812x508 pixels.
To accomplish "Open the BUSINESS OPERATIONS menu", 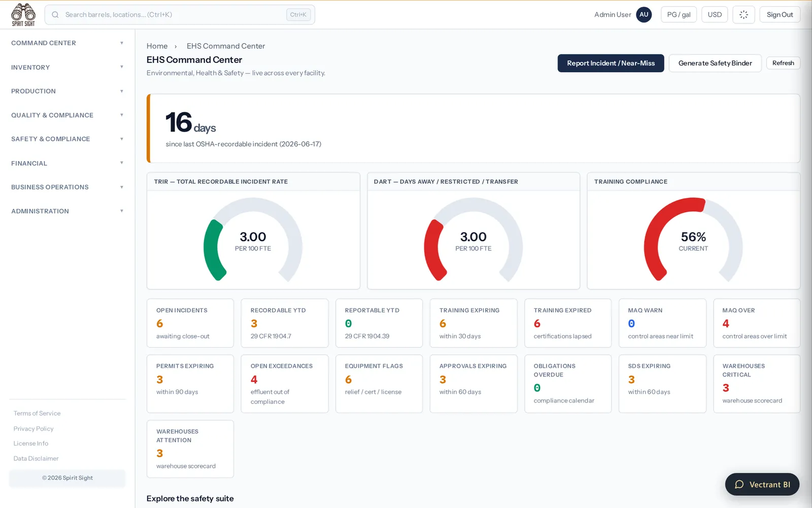I will point(67,187).
